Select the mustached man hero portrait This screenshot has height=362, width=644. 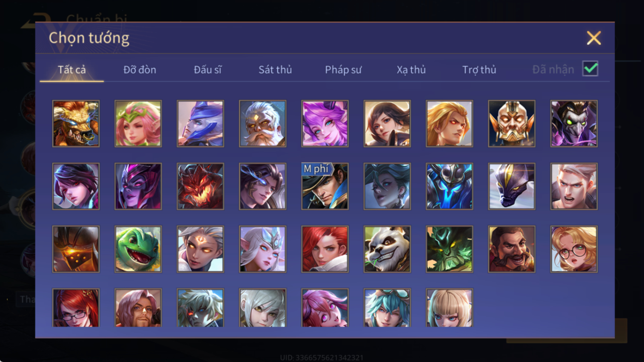tap(512, 249)
